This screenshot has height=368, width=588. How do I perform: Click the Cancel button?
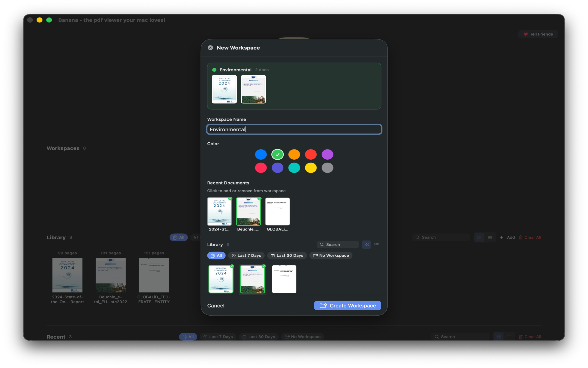[x=216, y=305]
